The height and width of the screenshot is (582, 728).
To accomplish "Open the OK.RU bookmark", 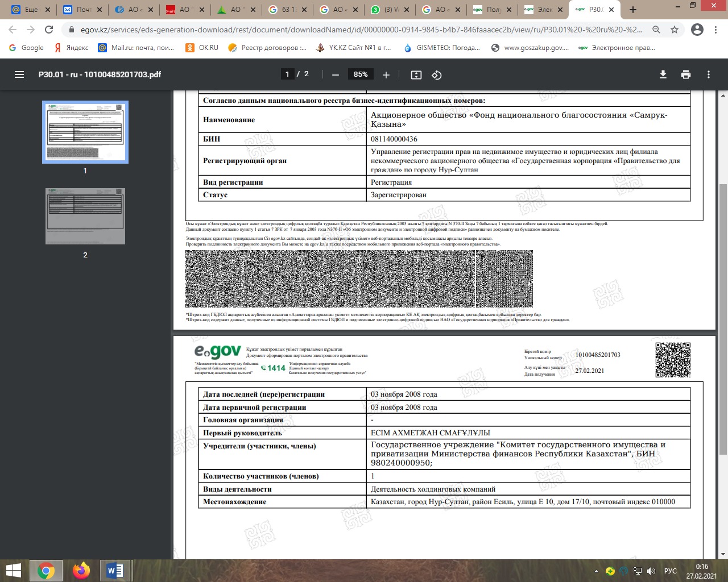I will (202, 48).
